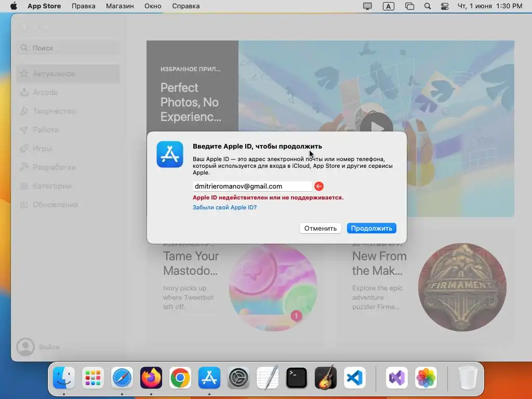Open the Tame Your Mastodon story artwork
The height and width of the screenshot is (399, 532).
pyautogui.click(x=273, y=287)
